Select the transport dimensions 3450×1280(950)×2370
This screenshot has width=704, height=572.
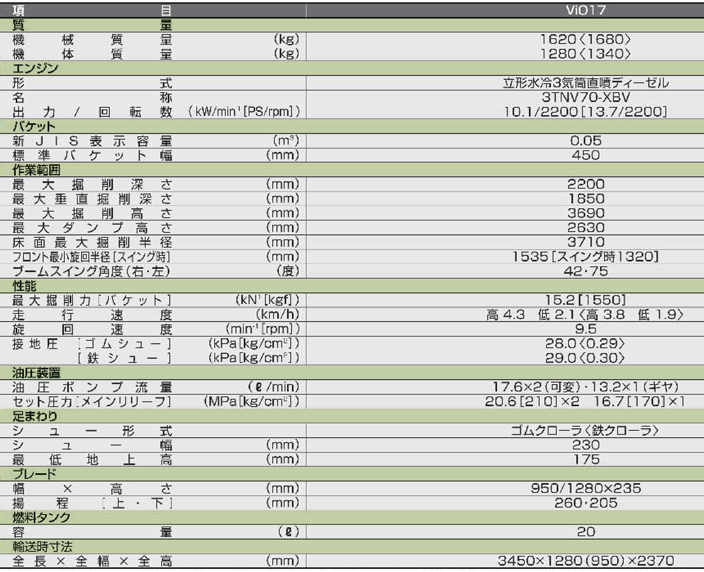pos(586,562)
